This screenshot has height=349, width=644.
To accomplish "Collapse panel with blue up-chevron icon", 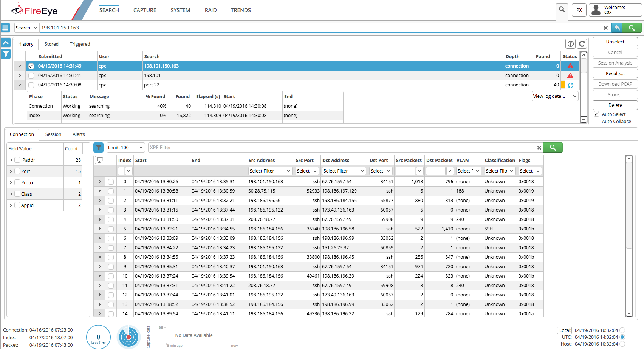I will (6, 43).
